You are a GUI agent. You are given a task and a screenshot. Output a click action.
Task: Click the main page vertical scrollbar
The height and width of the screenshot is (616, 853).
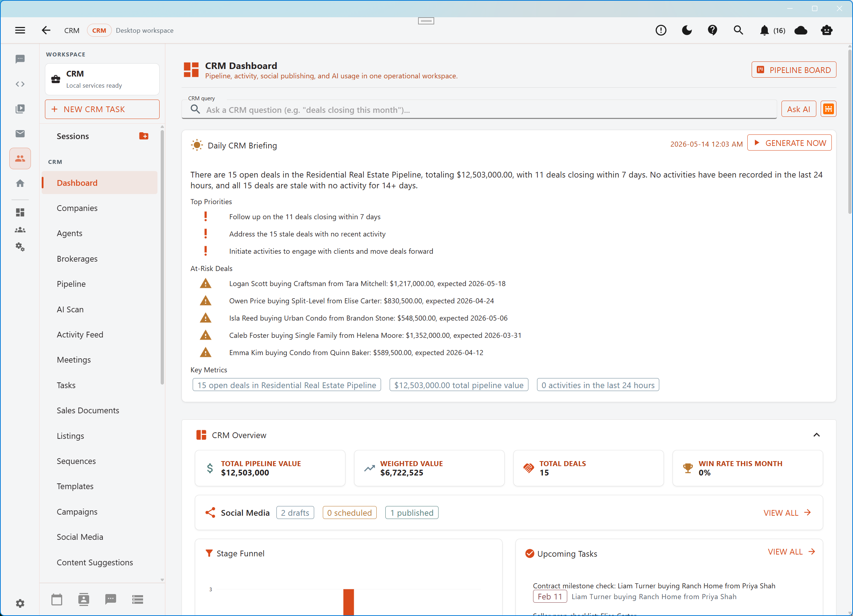pos(850,132)
